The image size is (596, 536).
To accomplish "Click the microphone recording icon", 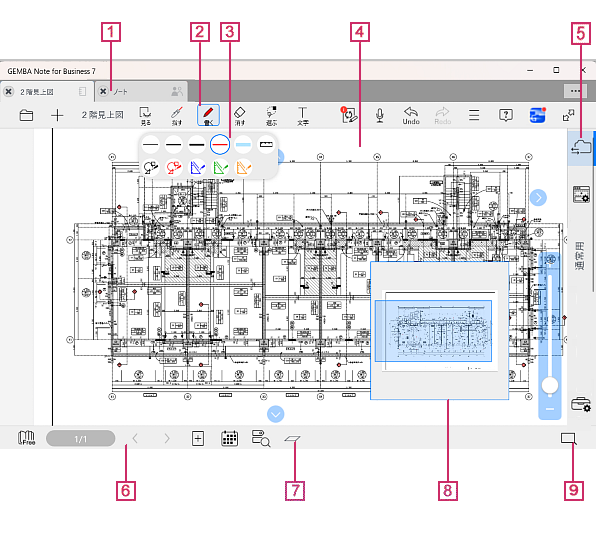I will (x=379, y=115).
